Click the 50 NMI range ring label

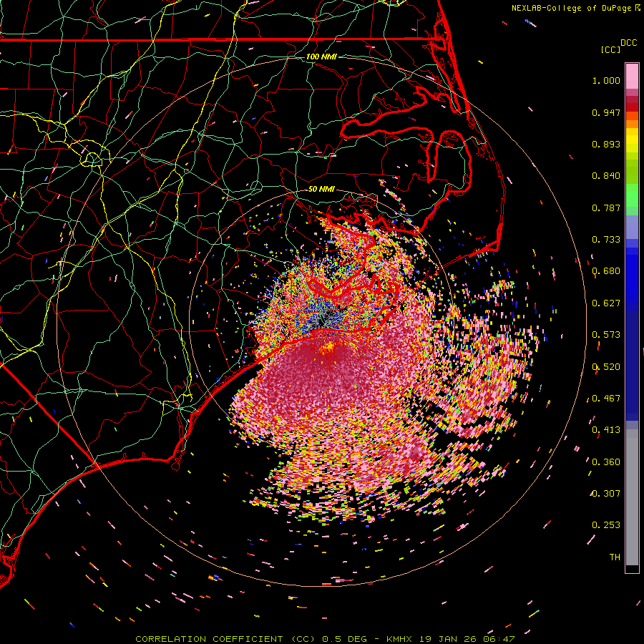click(x=321, y=190)
